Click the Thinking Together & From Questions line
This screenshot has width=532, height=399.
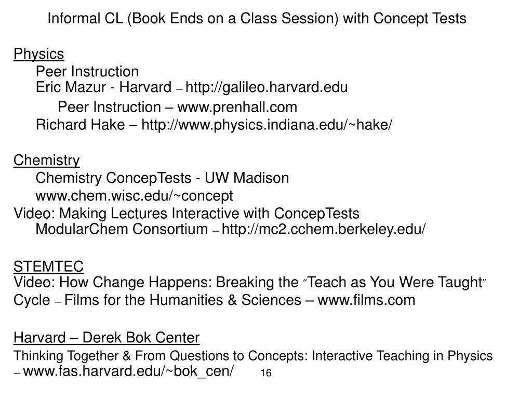coord(252,356)
